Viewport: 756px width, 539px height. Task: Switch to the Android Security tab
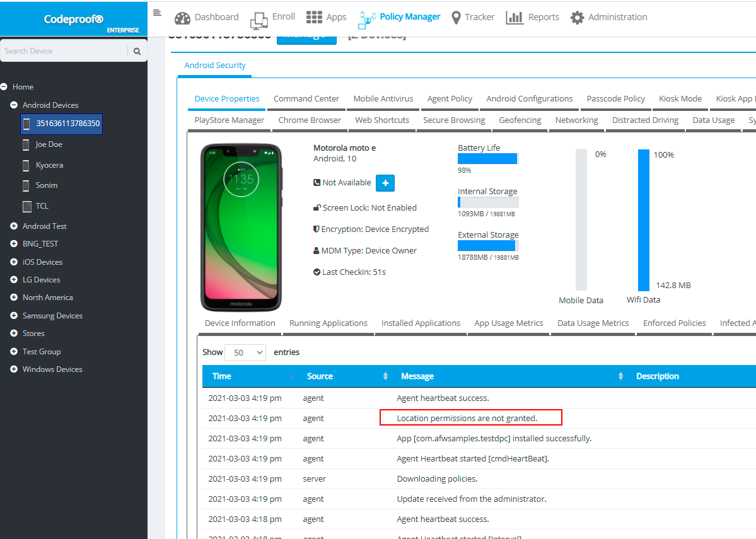[x=215, y=66]
